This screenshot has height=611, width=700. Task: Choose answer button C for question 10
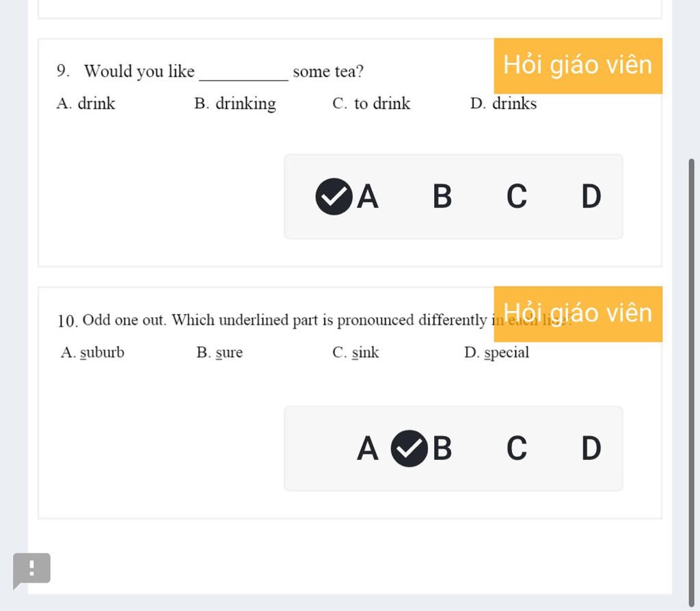tap(517, 449)
